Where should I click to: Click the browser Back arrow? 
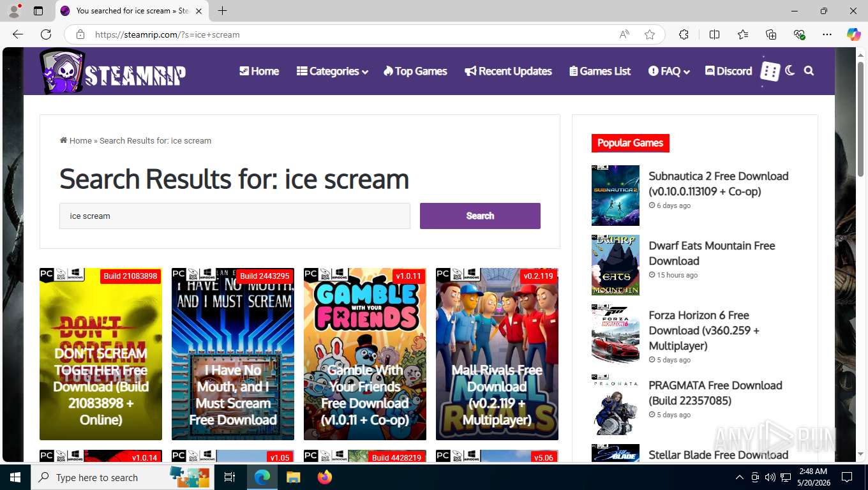point(18,34)
